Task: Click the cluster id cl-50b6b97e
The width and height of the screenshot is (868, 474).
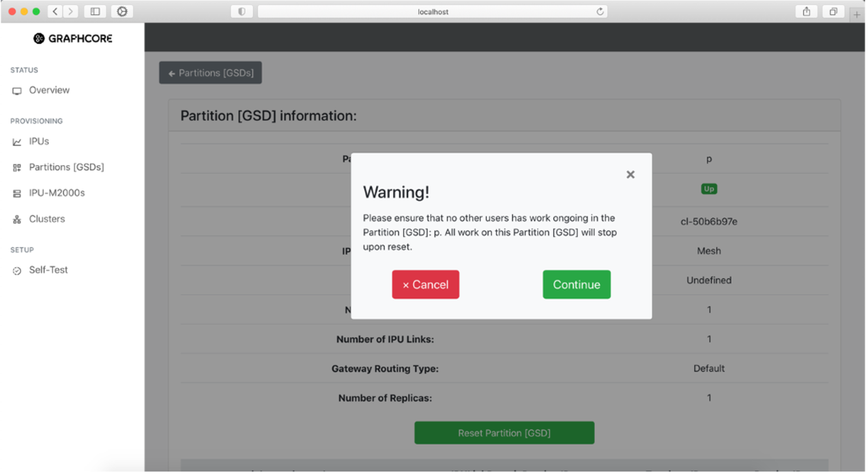Action: [709, 222]
